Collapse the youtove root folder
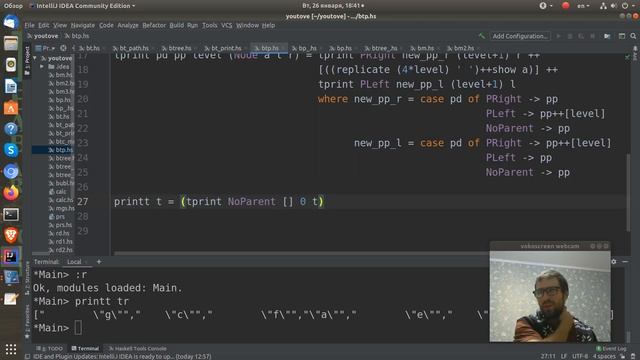This screenshot has height=360, width=640. click(x=35, y=58)
